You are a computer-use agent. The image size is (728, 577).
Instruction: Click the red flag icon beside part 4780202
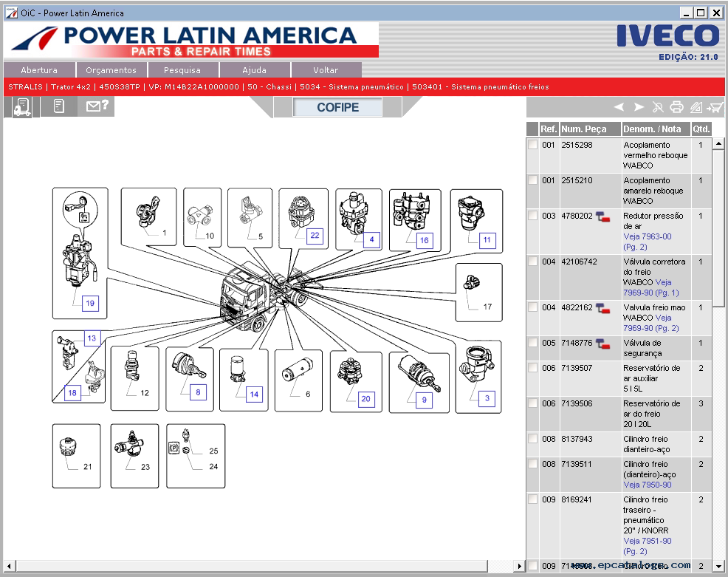[602, 216]
